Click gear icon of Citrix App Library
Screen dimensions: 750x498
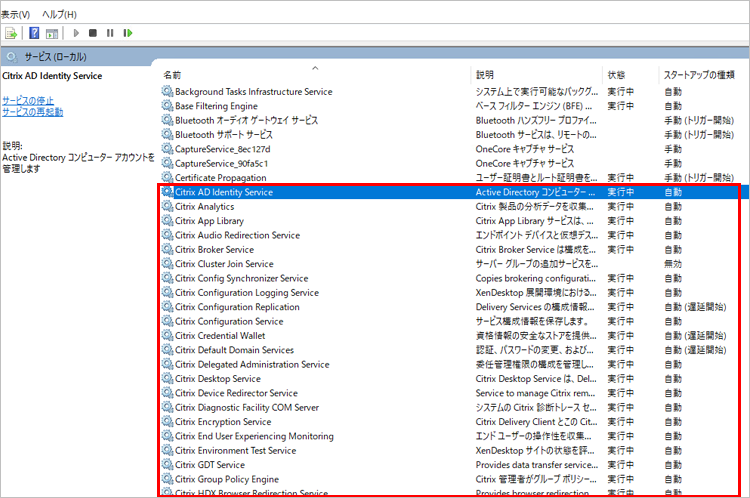tap(167, 220)
